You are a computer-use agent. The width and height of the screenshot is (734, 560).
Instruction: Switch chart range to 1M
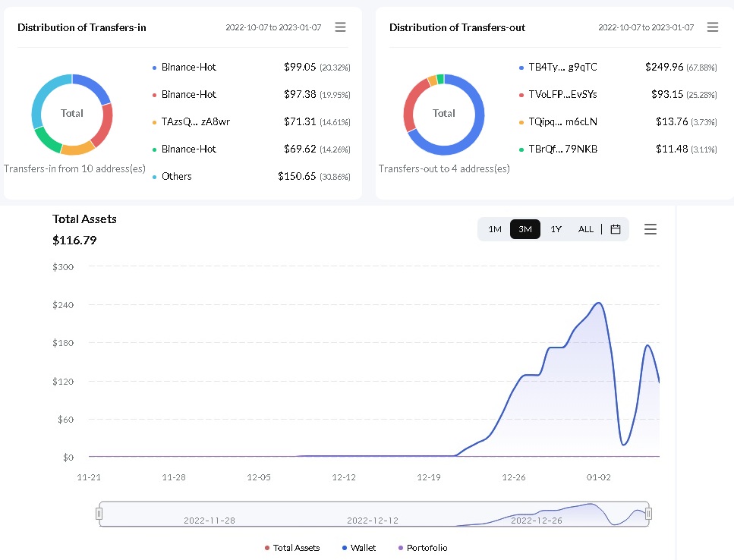(495, 229)
